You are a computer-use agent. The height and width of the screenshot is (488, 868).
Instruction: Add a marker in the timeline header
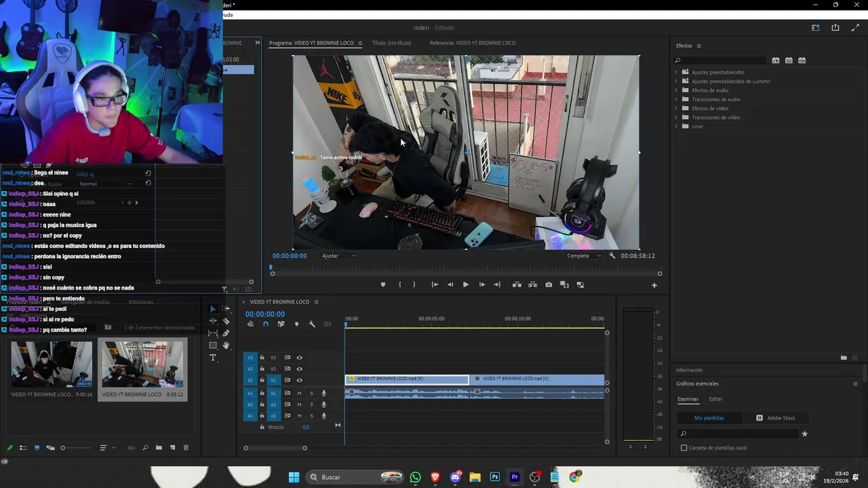pyautogui.click(x=296, y=324)
